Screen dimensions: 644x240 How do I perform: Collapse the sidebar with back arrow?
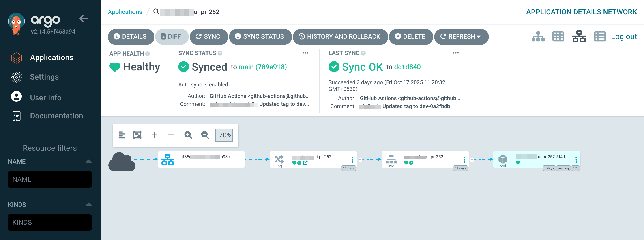point(84,18)
